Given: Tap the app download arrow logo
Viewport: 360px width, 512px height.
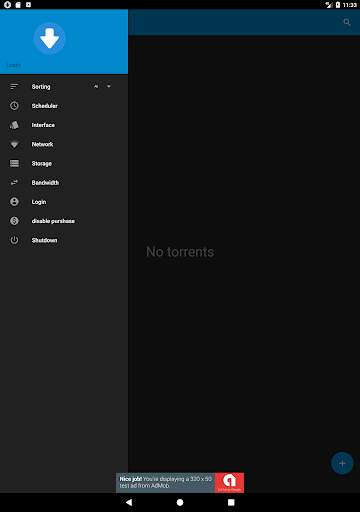Looking at the screenshot, I should [49, 39].
